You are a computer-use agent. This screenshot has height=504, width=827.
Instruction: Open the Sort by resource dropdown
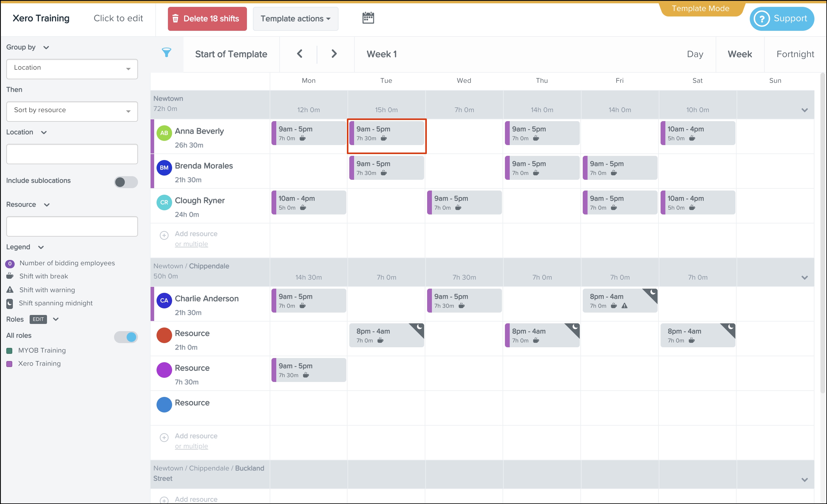pyautogui.click(x=72, y=111)
